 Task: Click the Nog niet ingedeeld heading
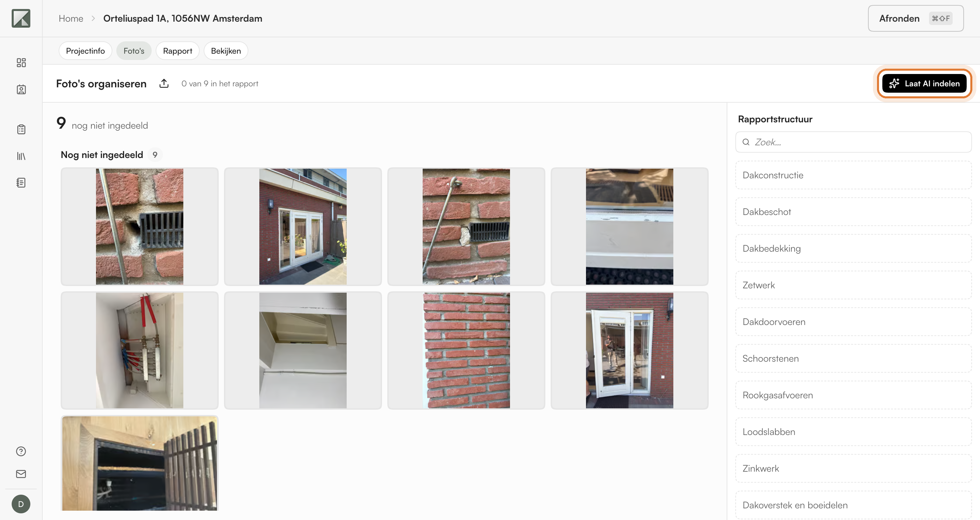click(102, 155)
